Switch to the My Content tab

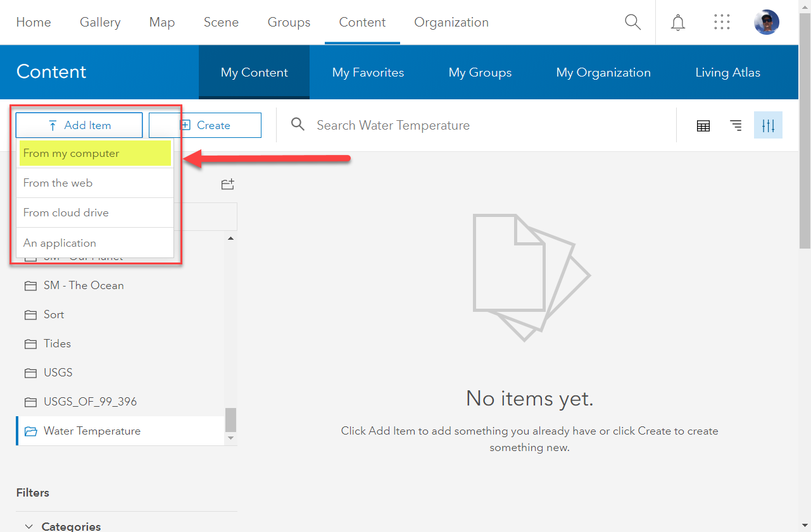pyautogui.click(x=255, y=72)
